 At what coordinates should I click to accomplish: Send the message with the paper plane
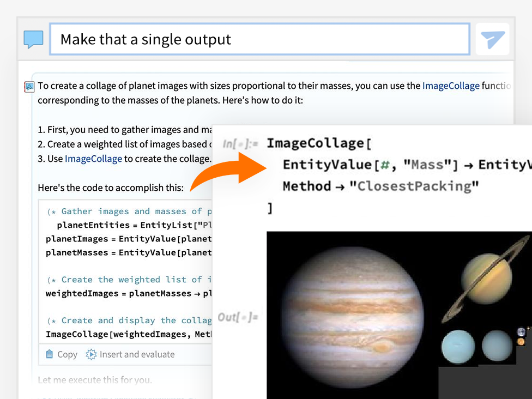492,39
